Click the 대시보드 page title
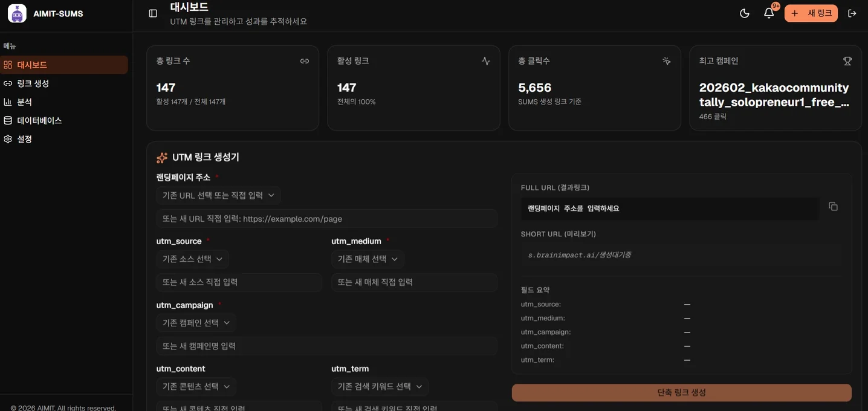This screenshot has height=411, width=868. [x=189, y=7]
